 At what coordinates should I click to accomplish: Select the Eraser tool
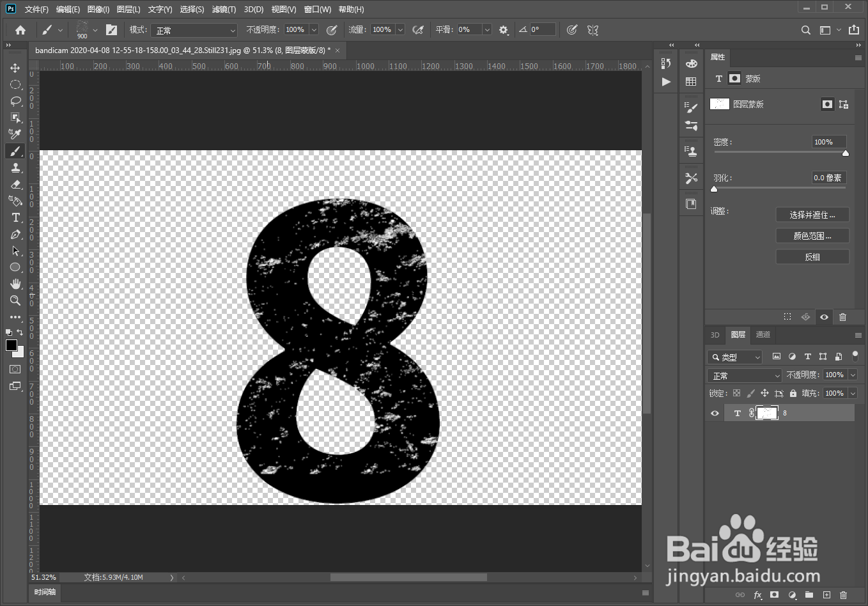15,184
